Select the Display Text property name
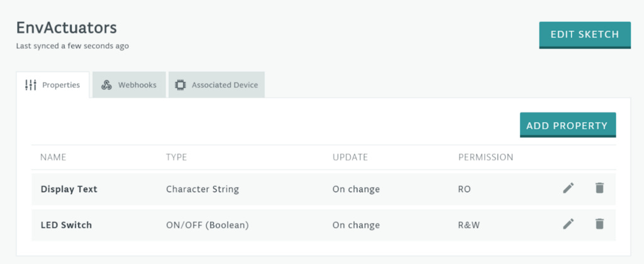Screen dimensions: 644x264 pyautogui.click(x=69, y=189)
